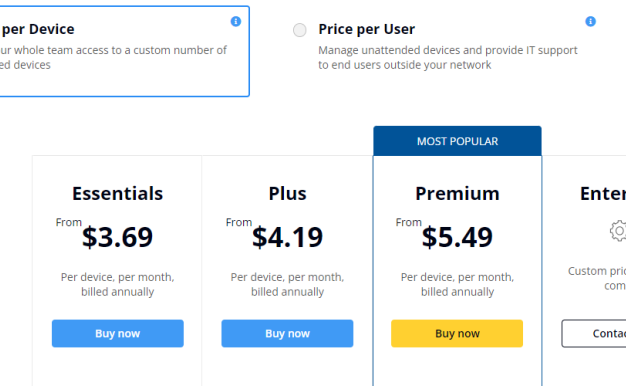Image resolution: width=626 pixels, height=386 pixels.
Task: Select the Price per User radio button
Action: pos(299,30)
